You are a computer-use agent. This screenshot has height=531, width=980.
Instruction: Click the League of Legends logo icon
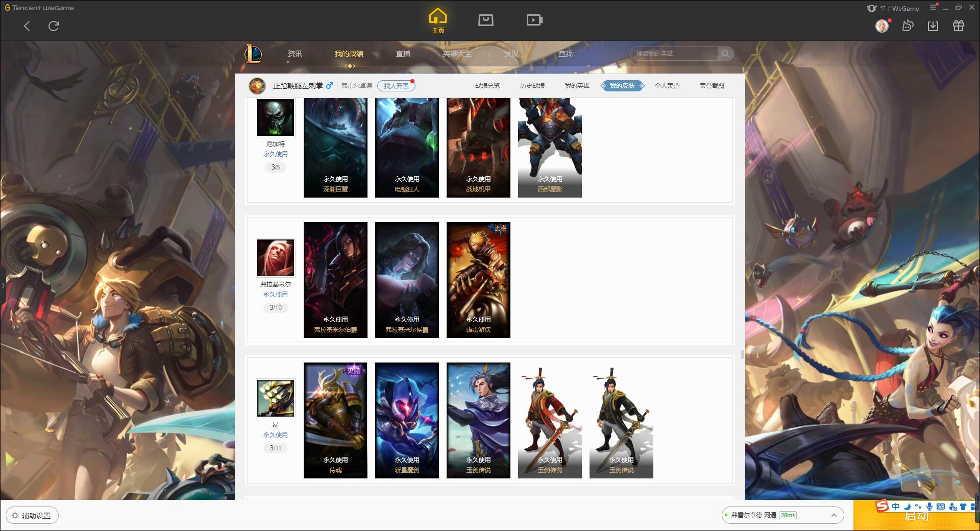[x=253, y=54]
